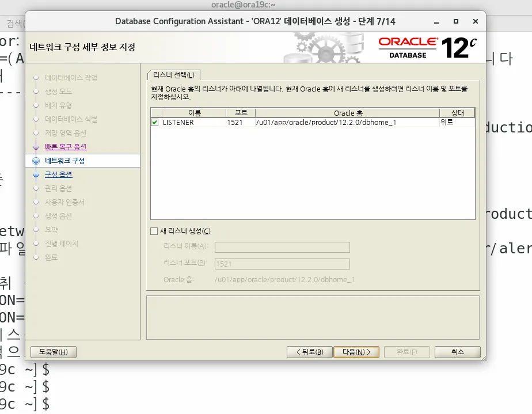
Task: Check the LISTENER row checkbox
Action: point(155,123)
